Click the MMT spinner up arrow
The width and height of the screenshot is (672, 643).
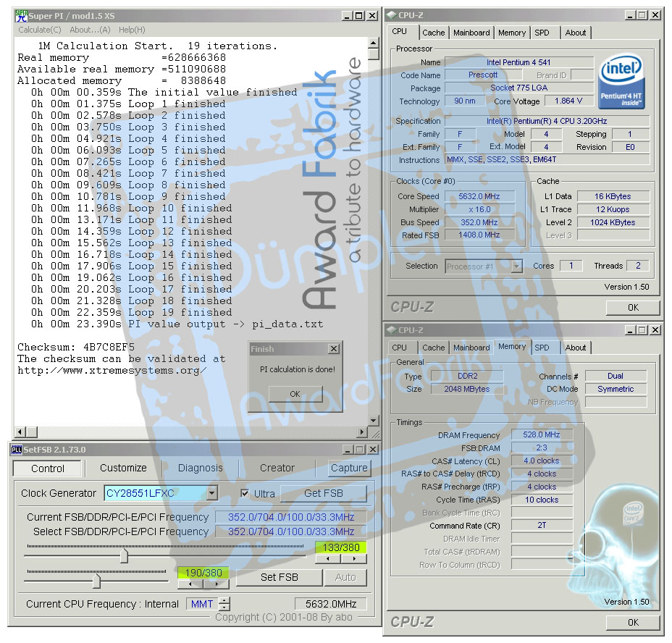tap(224, 600)
